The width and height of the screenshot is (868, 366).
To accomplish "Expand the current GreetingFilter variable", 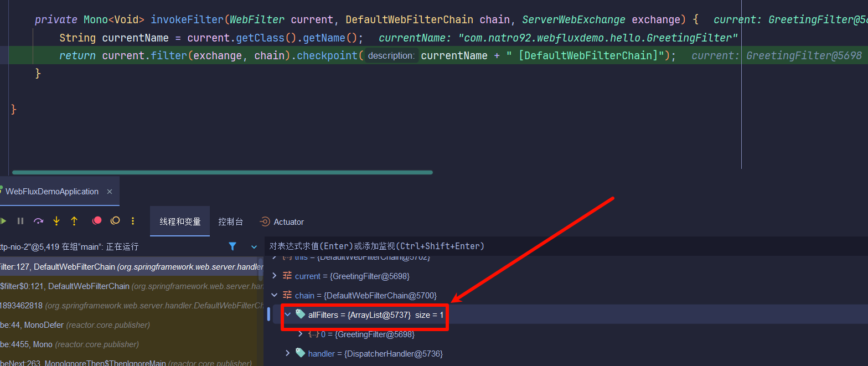I will [x=275, y=276].
